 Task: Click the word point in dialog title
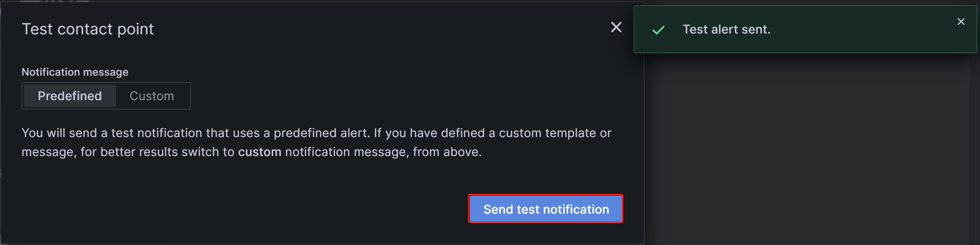(135, 29)
